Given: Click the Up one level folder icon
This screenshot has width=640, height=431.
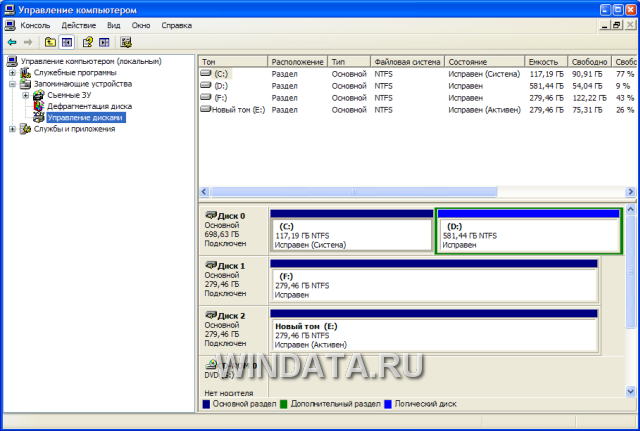Looking at the screenshot, I should 50,42.
